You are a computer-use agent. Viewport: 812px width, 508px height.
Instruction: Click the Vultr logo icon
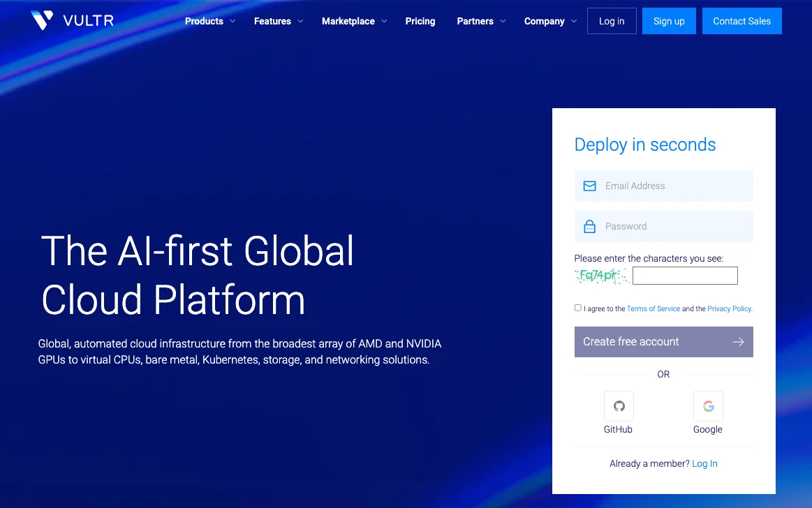click(x=42, y=20)
